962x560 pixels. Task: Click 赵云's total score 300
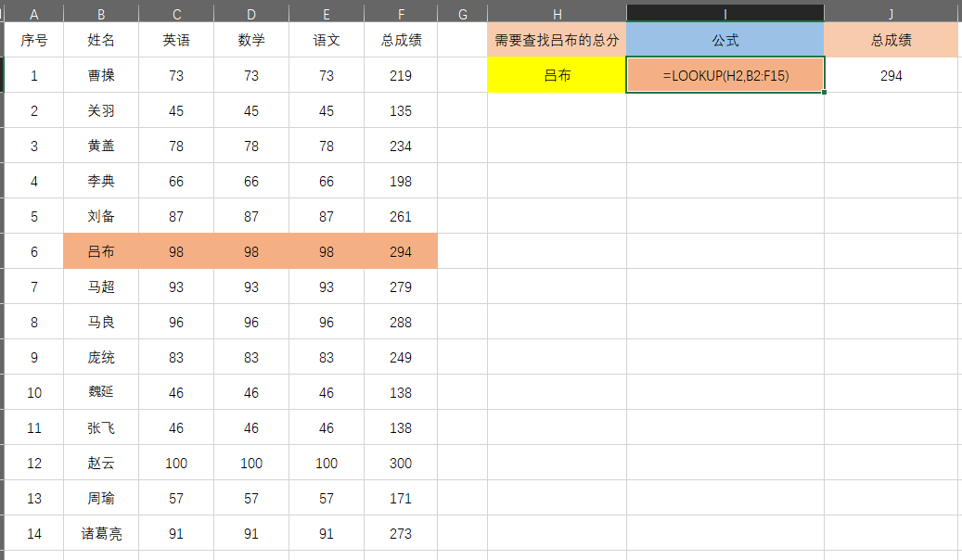pyautogui.click(x=401, y=463)
